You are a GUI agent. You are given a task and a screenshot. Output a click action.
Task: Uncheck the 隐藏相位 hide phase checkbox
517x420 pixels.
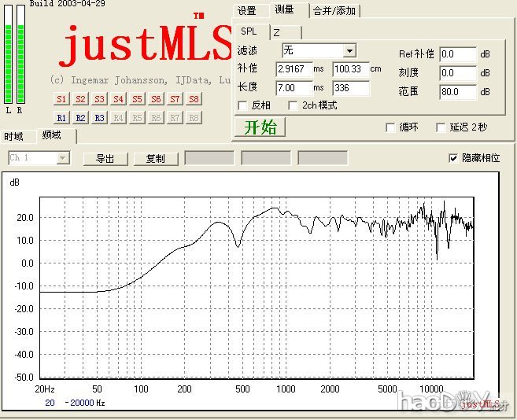452,158
